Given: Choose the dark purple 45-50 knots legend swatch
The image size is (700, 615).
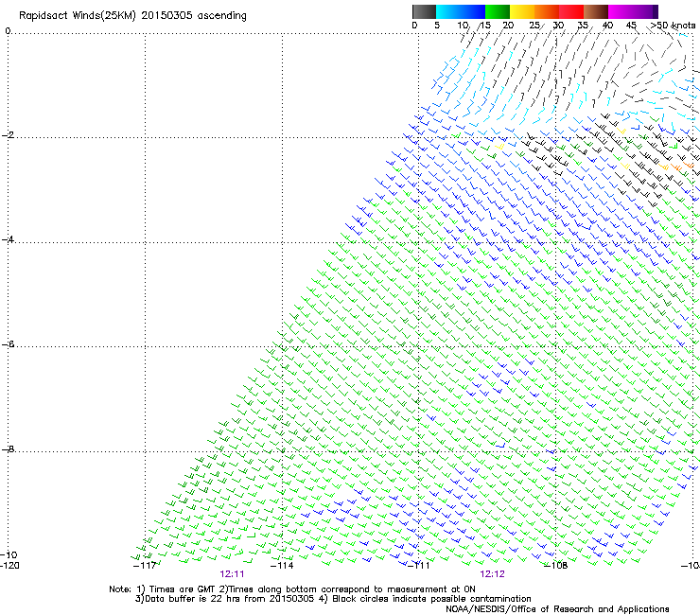Looking at the screenshot, I should coord(645,11).
